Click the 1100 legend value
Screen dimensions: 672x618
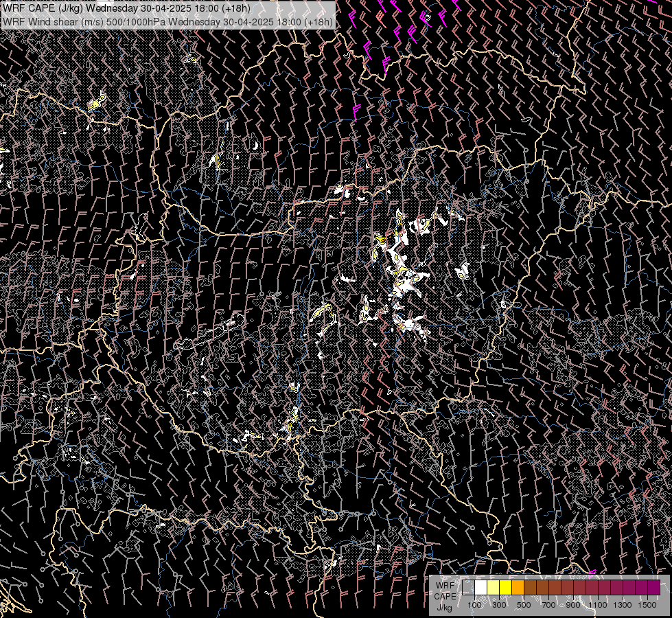pyautogui.click(x=598, y=605)
